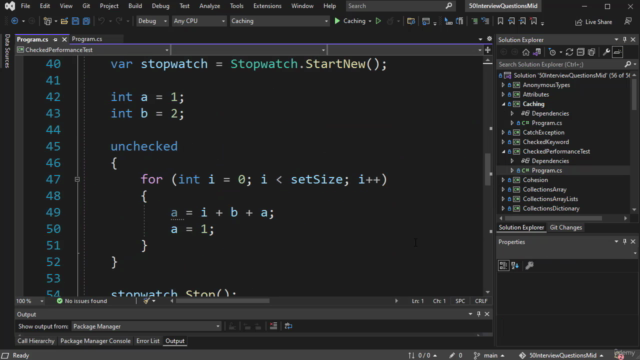
Task: Click the Sync/Refresh icon in Solution Explorer
Action: coord(569,52)
